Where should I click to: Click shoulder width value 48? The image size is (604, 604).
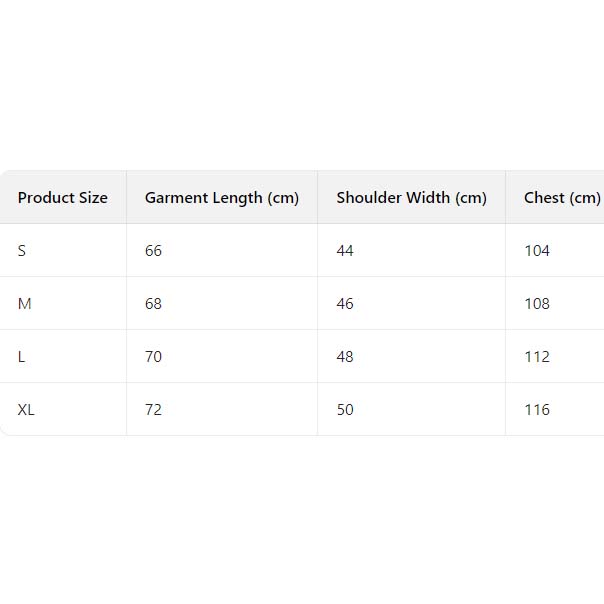point(345,357)
